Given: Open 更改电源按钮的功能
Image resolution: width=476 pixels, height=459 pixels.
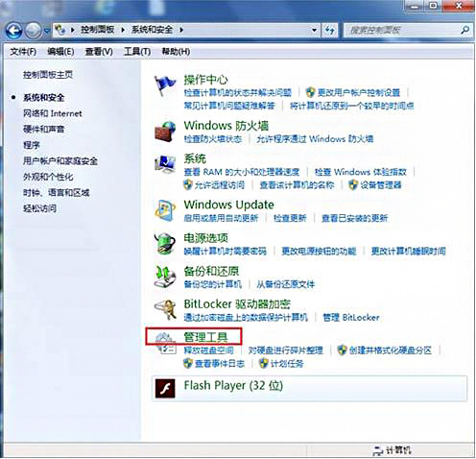Looking at the screenshot, I should (319, 251).
